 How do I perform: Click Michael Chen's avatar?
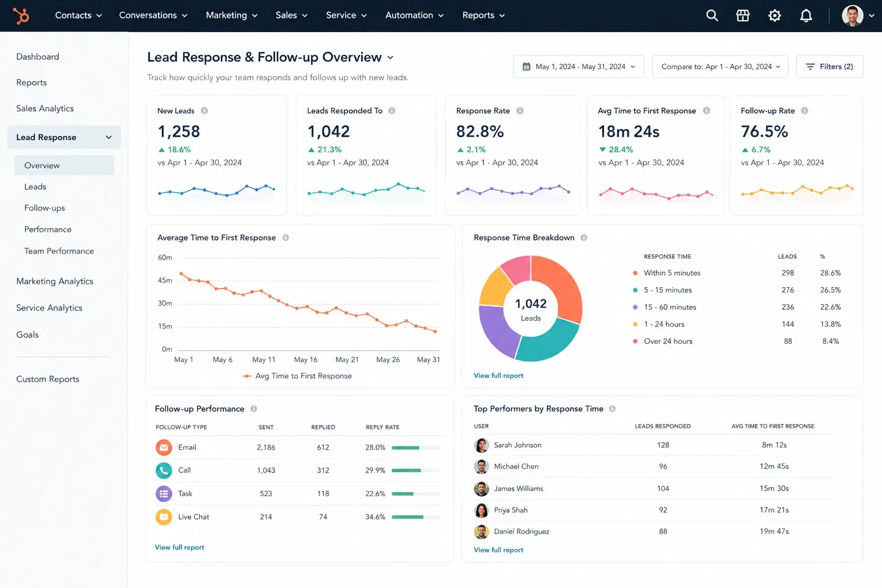pos(481,466)
